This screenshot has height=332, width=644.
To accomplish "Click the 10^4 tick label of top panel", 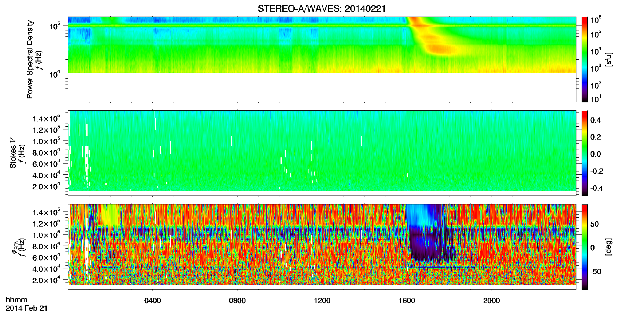I will pyautogui.click(x=55, y=74).
